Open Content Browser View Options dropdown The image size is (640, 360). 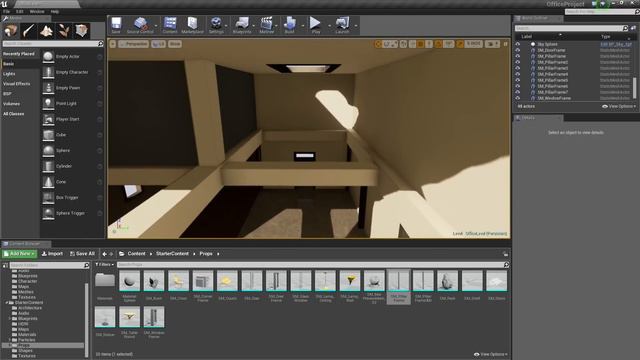point(490,354)
